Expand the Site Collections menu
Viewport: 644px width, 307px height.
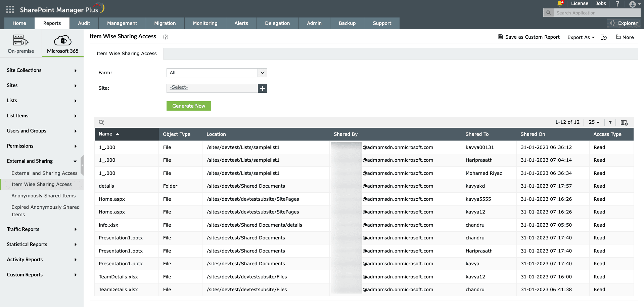click(x=42, y=70)
